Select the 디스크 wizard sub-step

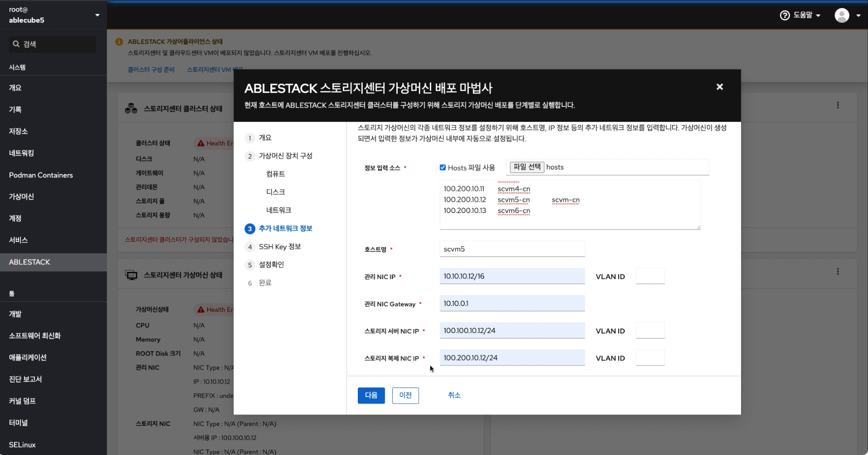[275, 192]
